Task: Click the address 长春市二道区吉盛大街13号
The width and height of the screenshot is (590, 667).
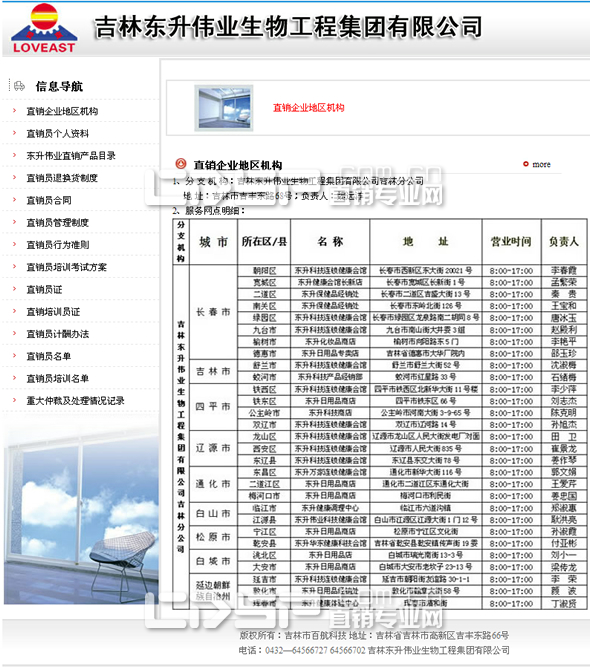Action: coord(426,294)
